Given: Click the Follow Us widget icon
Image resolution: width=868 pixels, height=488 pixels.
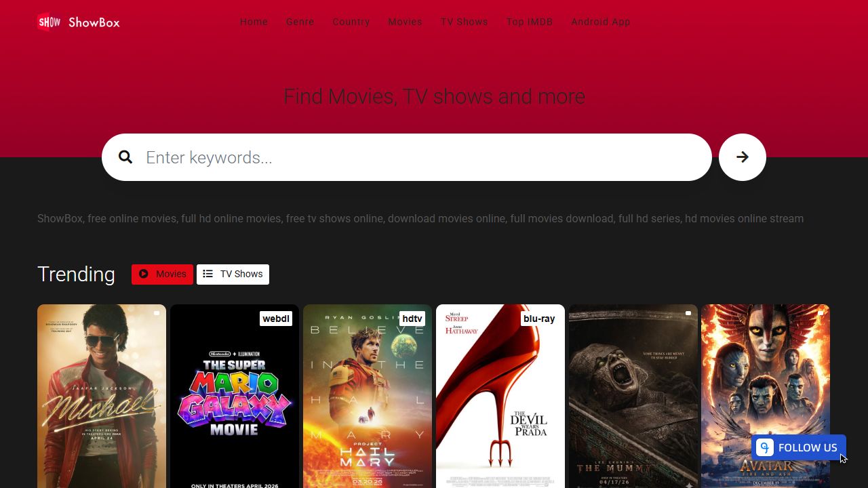Looking at the screenshot, I should tap(765, 447).
